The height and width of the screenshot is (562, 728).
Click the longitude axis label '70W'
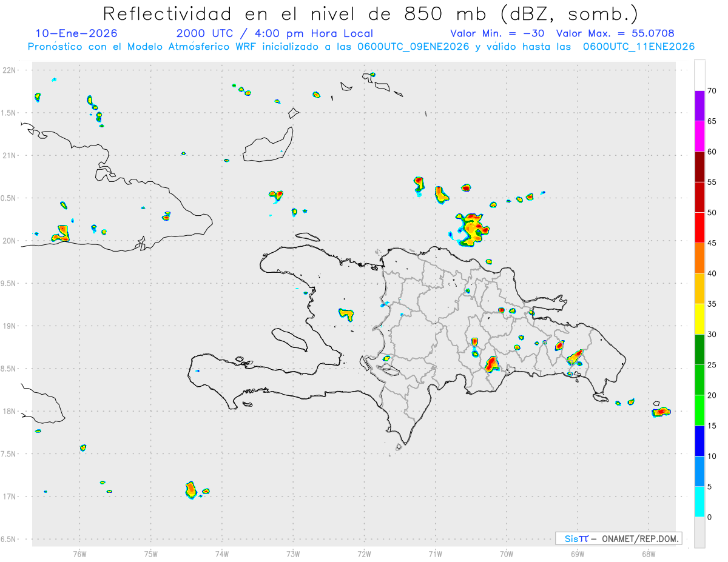[x=507, y=554]
